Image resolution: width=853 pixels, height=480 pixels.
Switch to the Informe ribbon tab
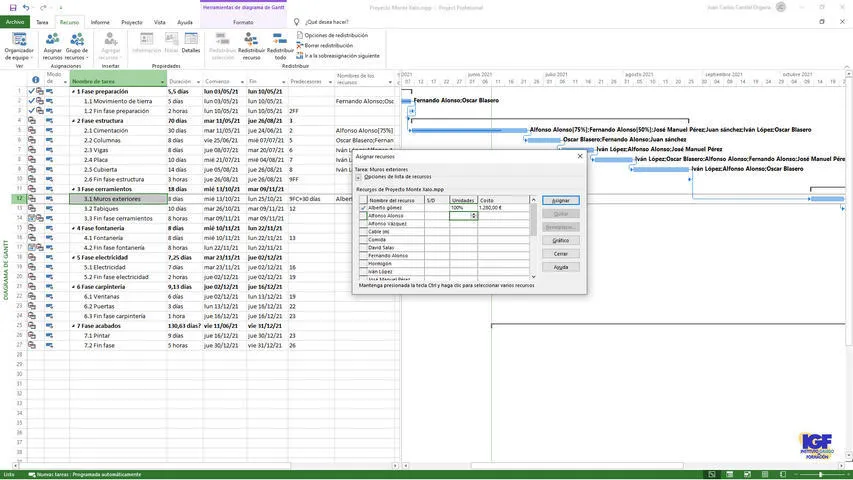click(100, 22)
